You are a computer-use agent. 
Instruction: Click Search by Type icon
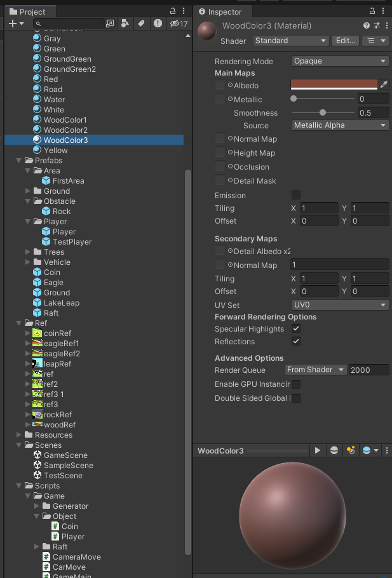coord(125,24)
